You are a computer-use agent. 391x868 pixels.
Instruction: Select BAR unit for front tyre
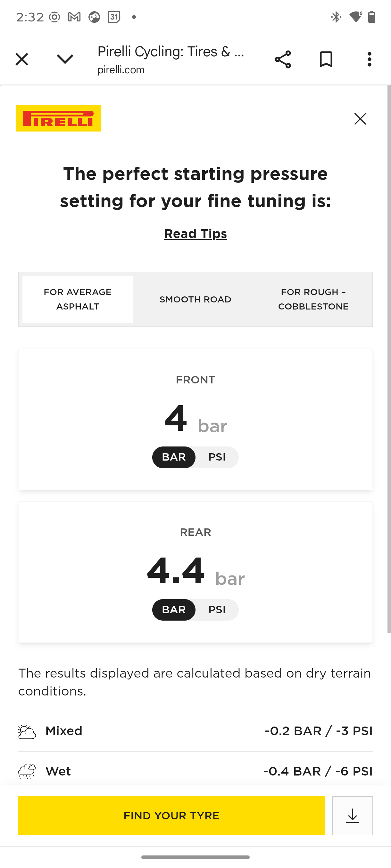[174, 457]
